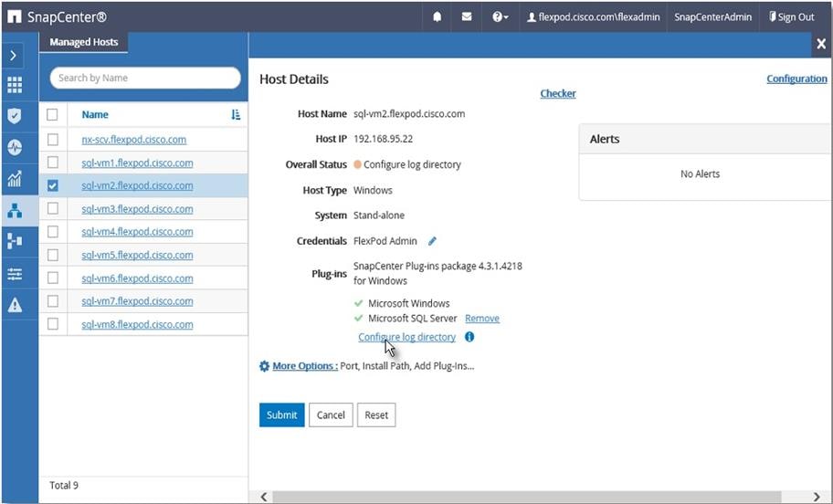Open the Monitor pulse icon
Screen dimensions: 833x504
pos(15,147)
